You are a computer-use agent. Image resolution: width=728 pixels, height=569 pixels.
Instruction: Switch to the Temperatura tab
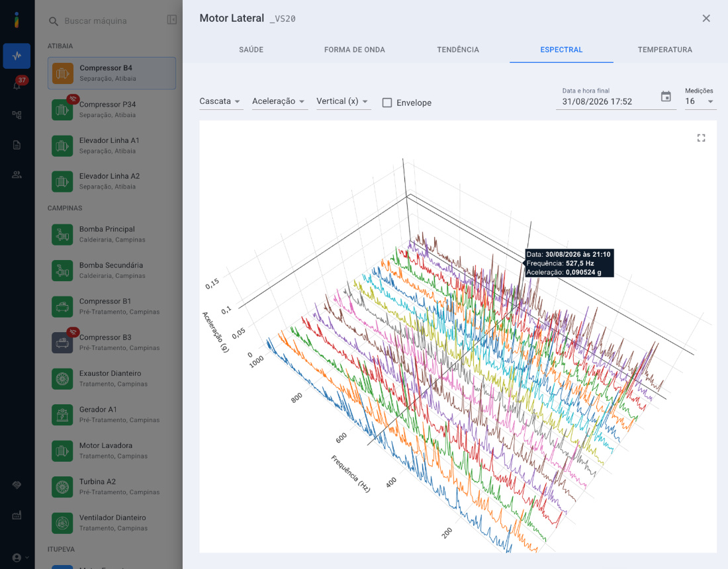coord(665,50)
